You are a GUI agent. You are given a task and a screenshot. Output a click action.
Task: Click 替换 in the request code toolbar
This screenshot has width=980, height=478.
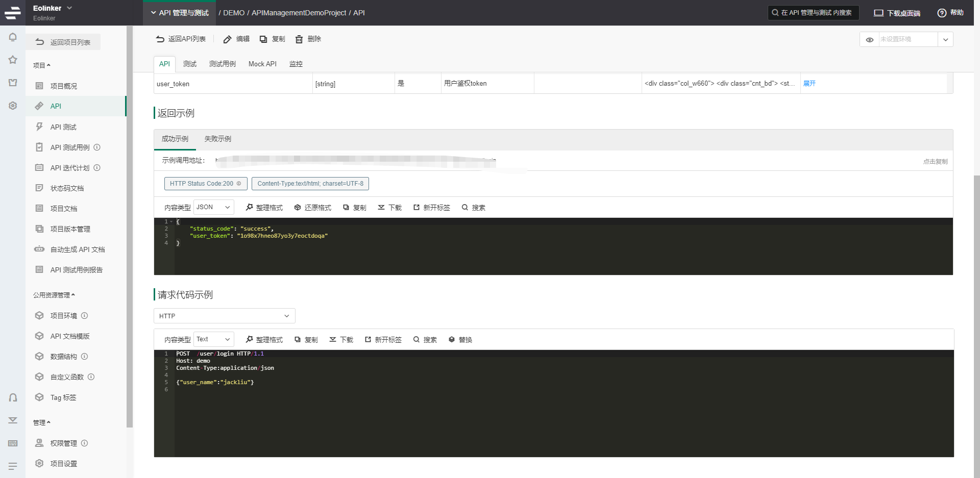pos(460,340)
